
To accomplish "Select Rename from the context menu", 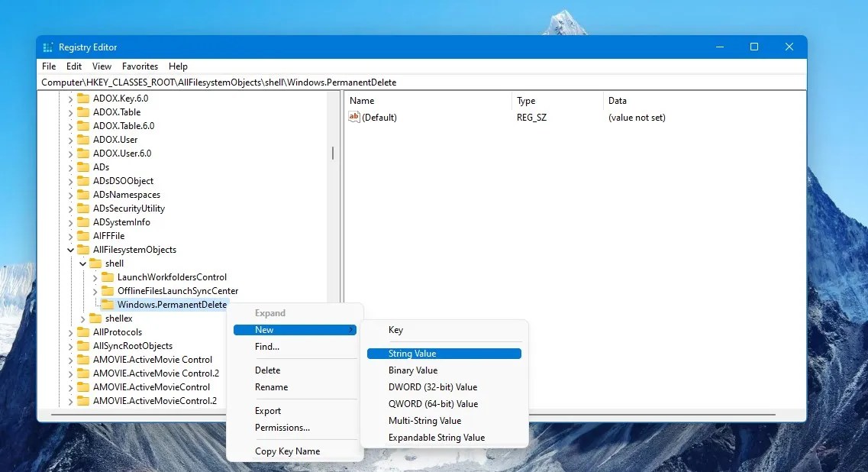I will click(271, 387).
